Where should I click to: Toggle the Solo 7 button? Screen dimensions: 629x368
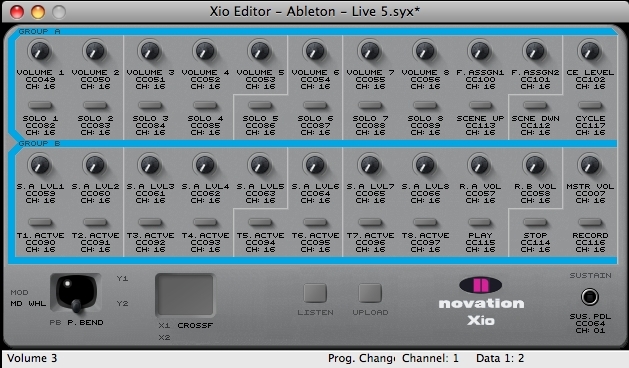click(370, 106)
